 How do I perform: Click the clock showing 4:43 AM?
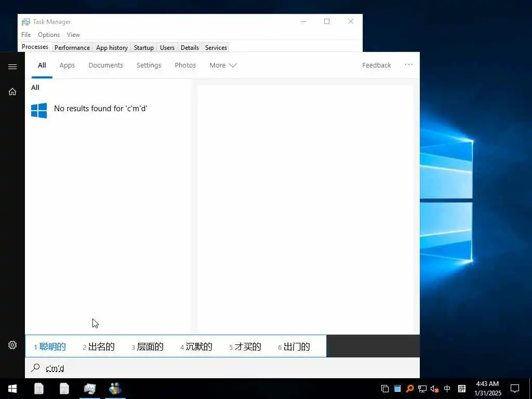487,384
